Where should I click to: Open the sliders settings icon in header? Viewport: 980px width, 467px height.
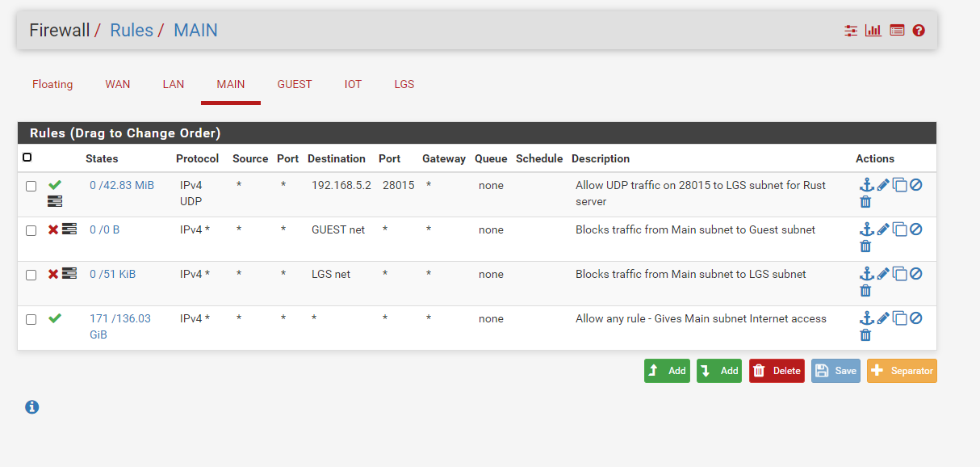(851, 31)
